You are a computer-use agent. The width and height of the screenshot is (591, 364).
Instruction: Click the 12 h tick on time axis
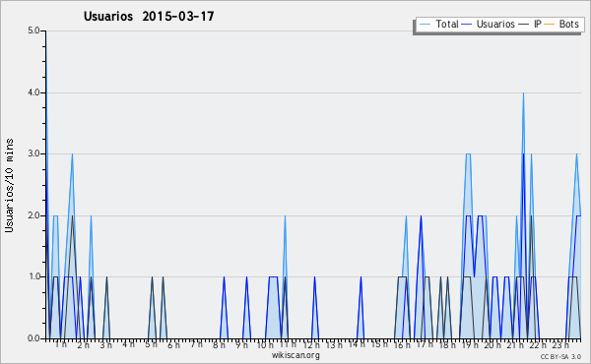[x=311, y=344]
